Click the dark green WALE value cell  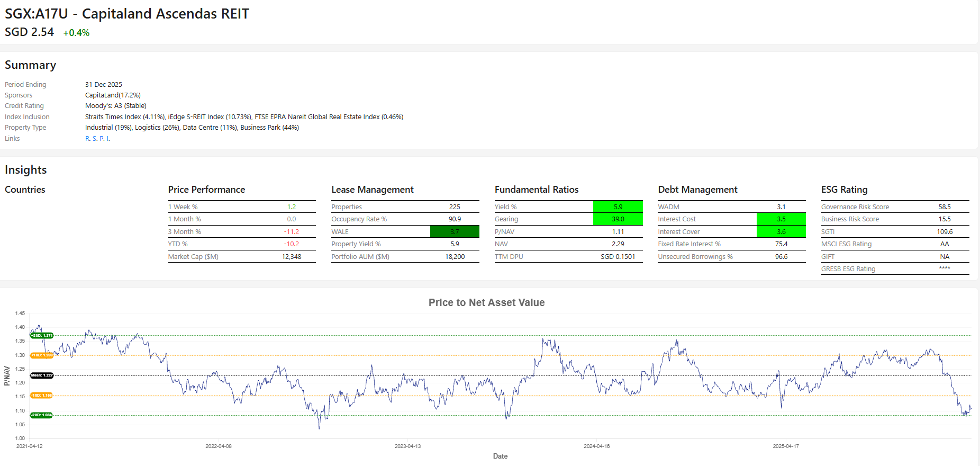[455, 231]
